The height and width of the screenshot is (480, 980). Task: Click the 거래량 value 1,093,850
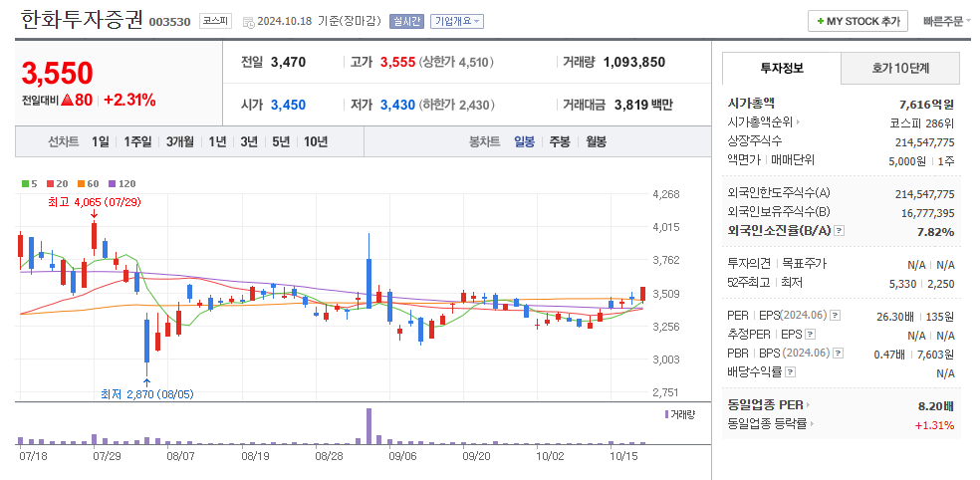click(633, 62)
